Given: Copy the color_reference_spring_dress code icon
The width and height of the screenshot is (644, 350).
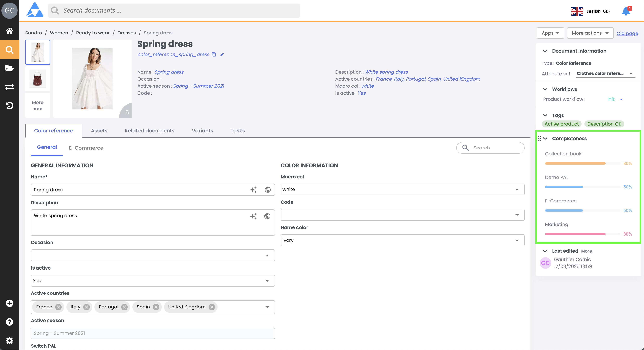Looking at the screenshot, I should [x=214, y=54].
